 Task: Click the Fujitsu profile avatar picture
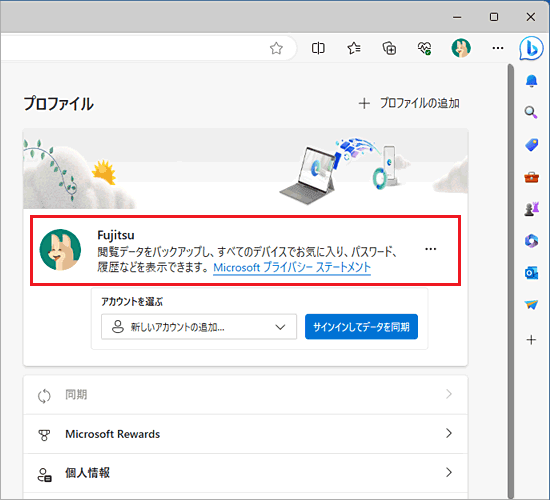60,250
